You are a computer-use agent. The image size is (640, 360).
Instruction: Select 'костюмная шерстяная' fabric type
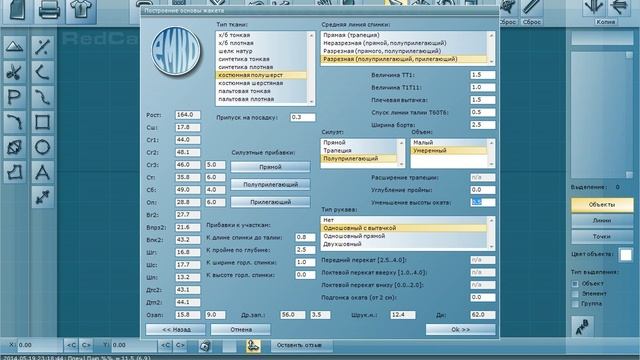point(261,83)
